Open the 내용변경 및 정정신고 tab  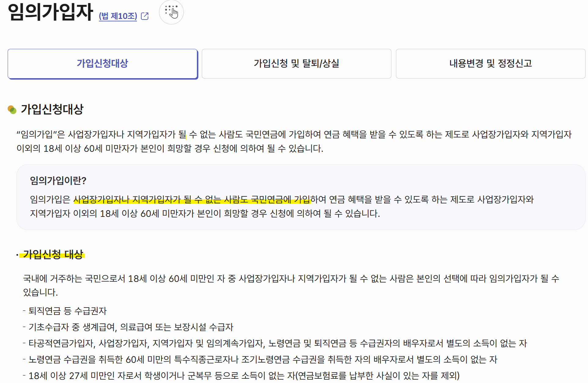pyautogui.click(x=490, y=64)
